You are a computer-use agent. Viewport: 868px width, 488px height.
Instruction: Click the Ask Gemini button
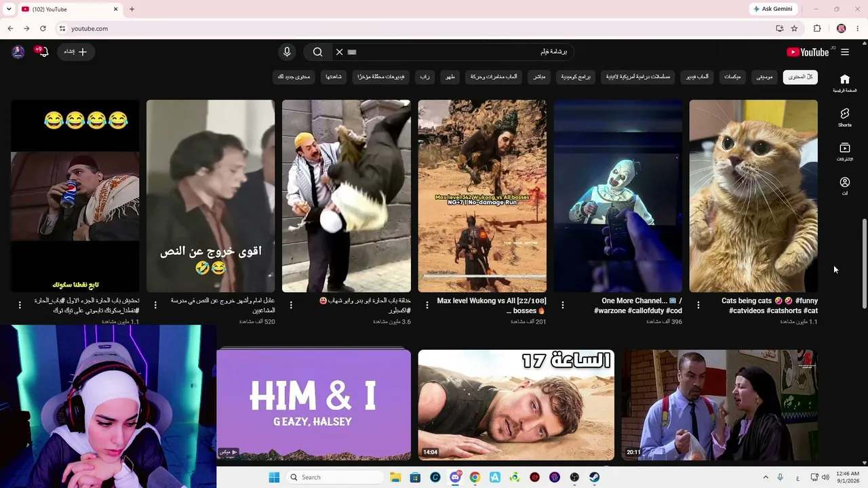coord(772,9)
